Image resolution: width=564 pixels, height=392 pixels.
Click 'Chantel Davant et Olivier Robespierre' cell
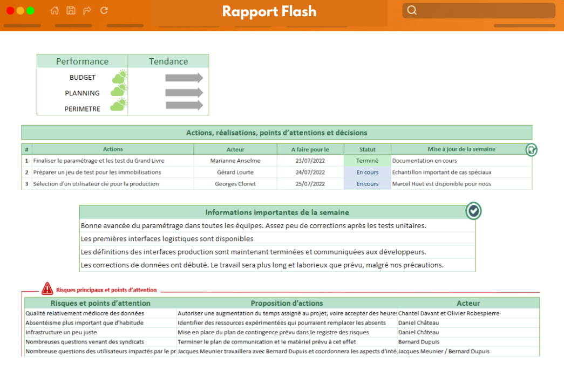[x=468, y=313]
